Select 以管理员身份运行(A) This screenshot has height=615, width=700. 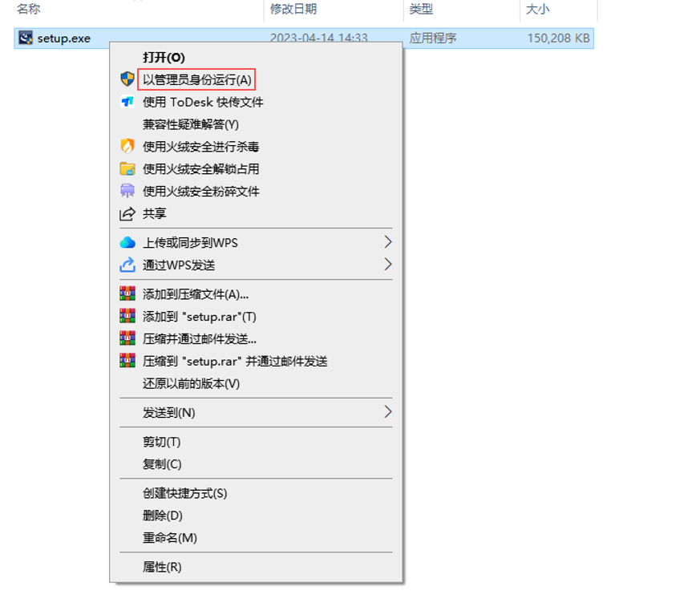tap(197, 79)
